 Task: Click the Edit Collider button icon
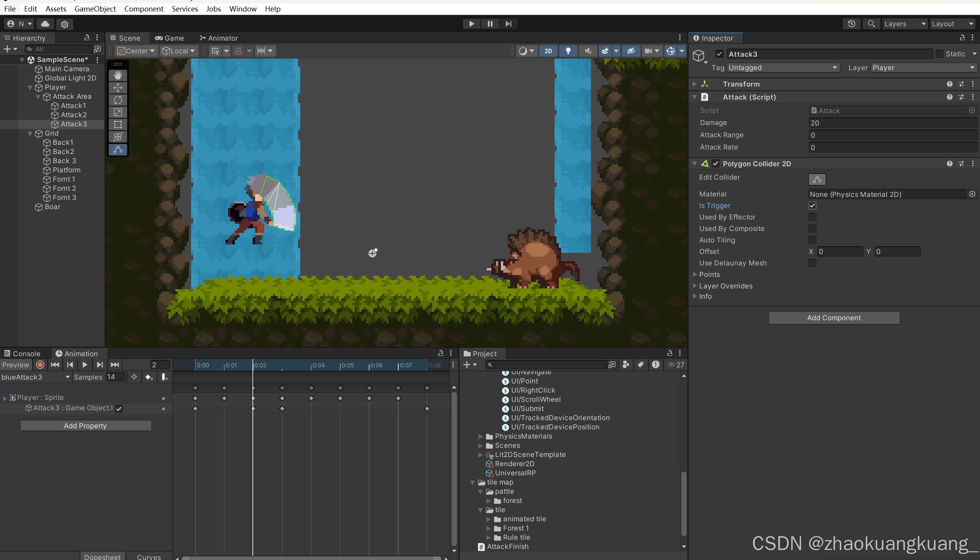[x=816, y=179]
